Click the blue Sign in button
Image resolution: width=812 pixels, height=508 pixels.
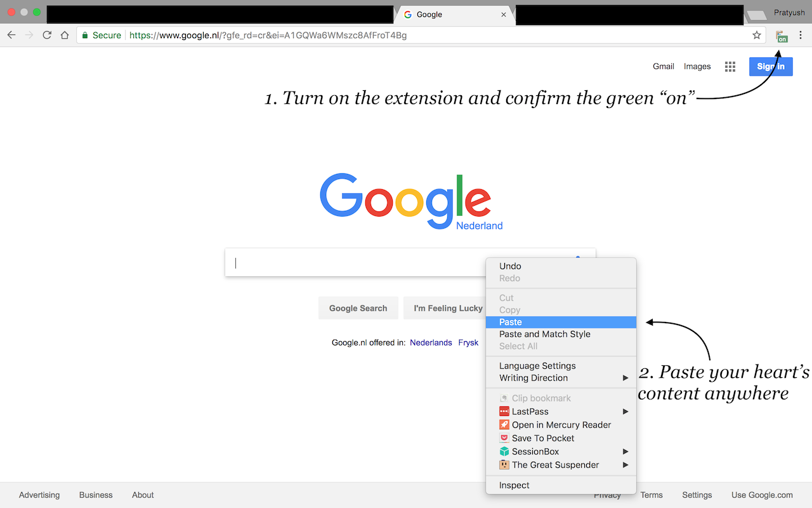[771, 67]
